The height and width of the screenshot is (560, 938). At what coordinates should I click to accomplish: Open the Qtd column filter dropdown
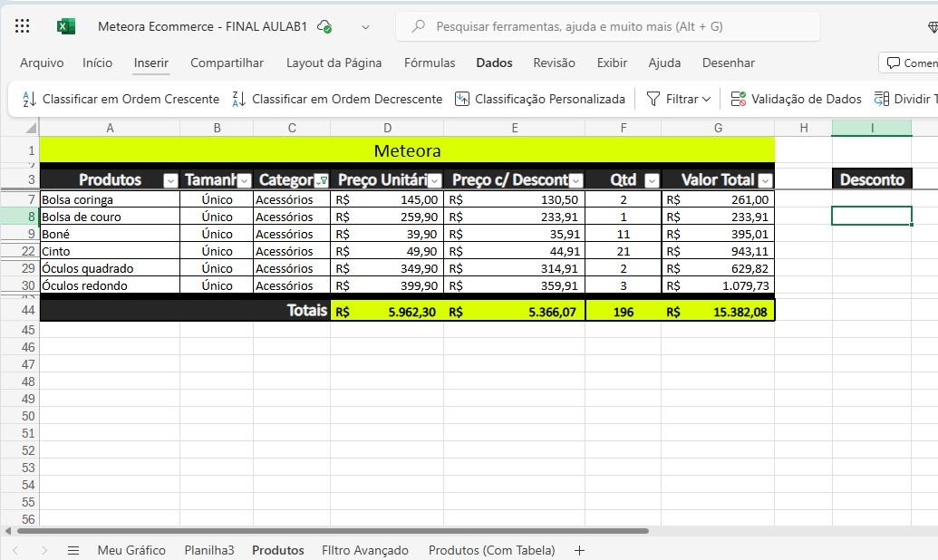[652, 180]
